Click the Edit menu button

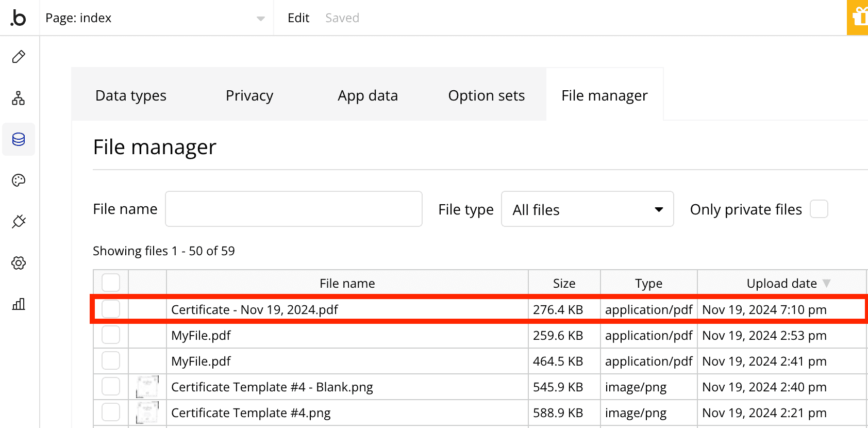pos(298,18)
